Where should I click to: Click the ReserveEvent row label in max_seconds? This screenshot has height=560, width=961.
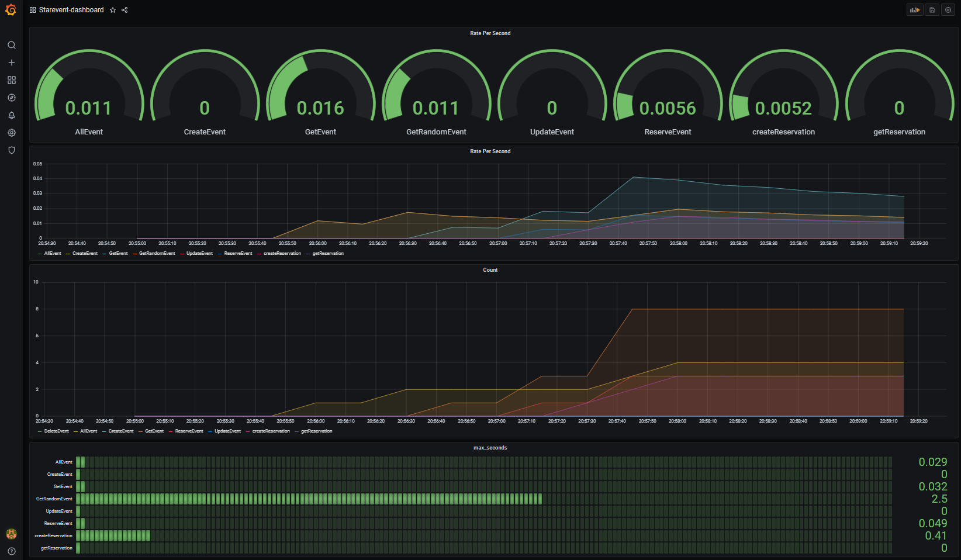pos(58,523)
